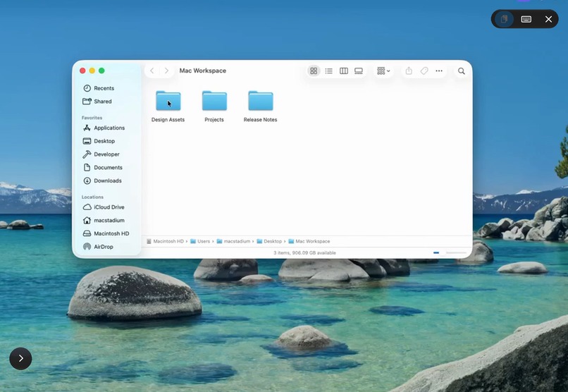Switch to icon view

(x=314, y=71)
